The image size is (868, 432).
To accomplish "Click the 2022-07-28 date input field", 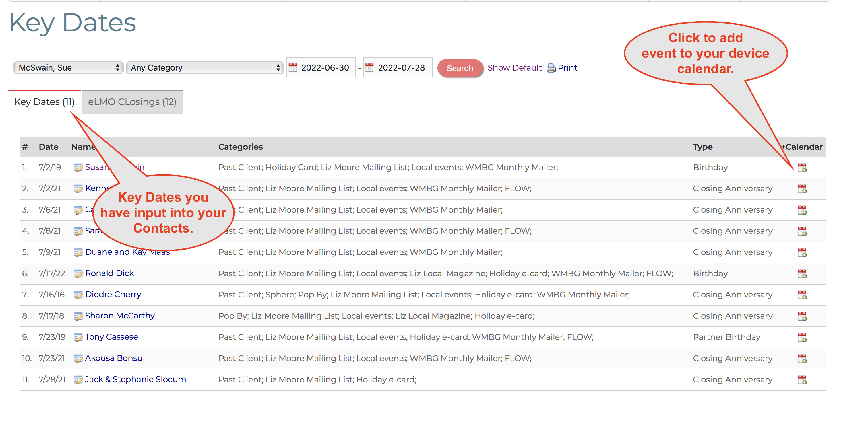I will tap(401, 67).
